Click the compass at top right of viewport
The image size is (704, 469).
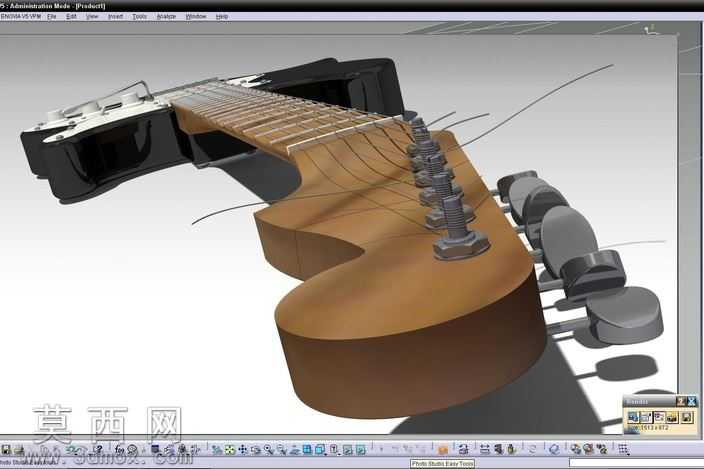pos(650,31)
